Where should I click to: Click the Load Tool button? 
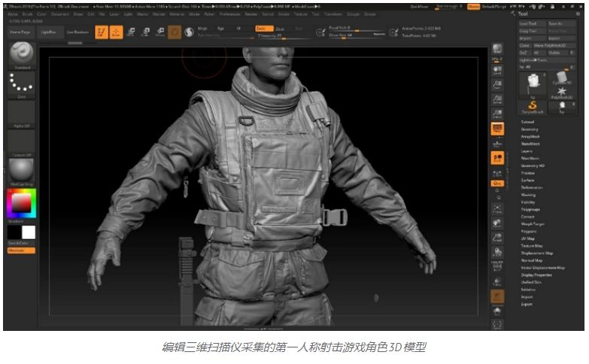click(x=533, y=23)
